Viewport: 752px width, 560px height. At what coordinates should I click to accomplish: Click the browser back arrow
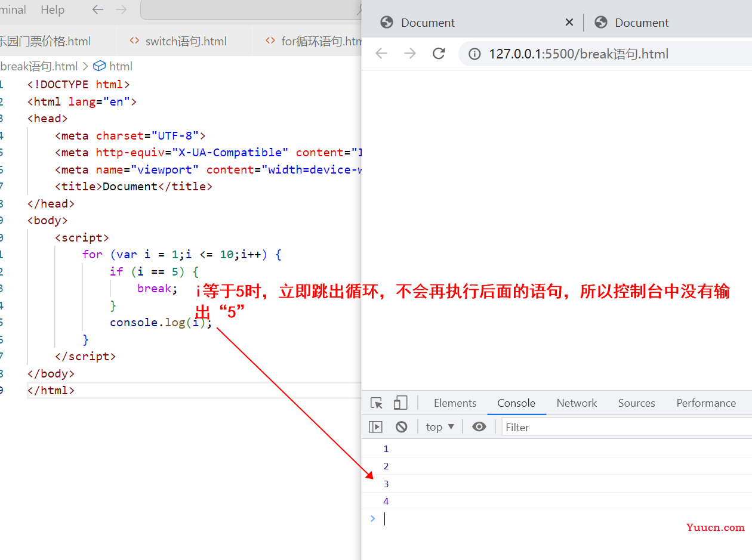[381, 54]
